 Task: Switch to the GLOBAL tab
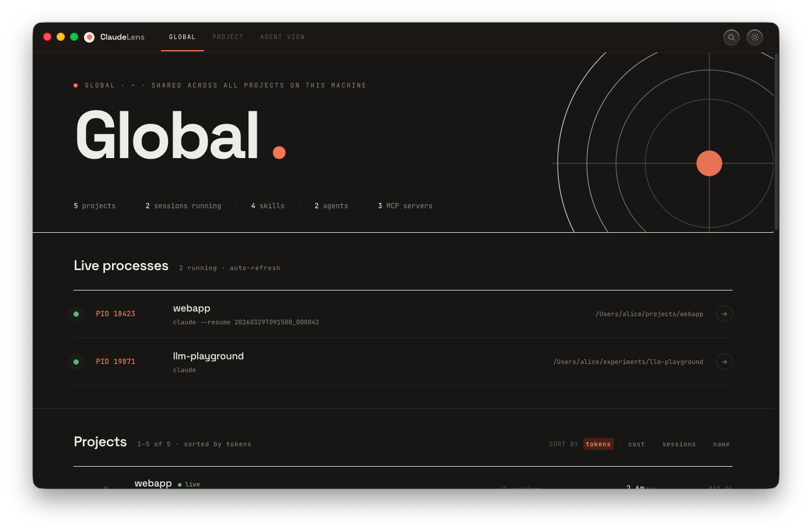[183, 37]
